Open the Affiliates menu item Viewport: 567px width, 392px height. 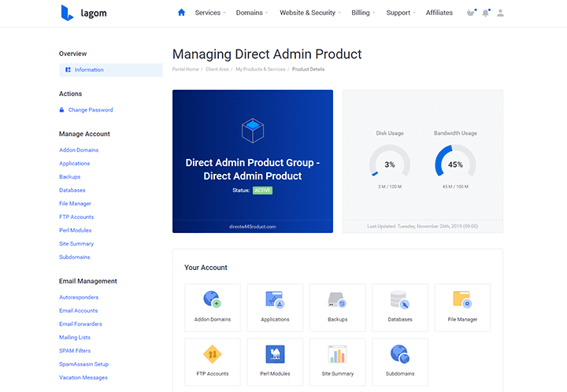tap(439, 13)
